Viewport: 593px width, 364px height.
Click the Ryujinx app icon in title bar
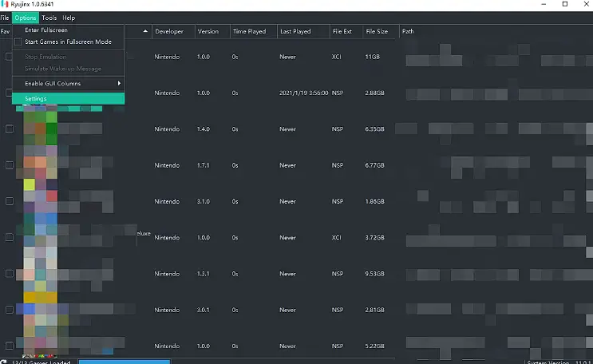click(x=4, y=5)
